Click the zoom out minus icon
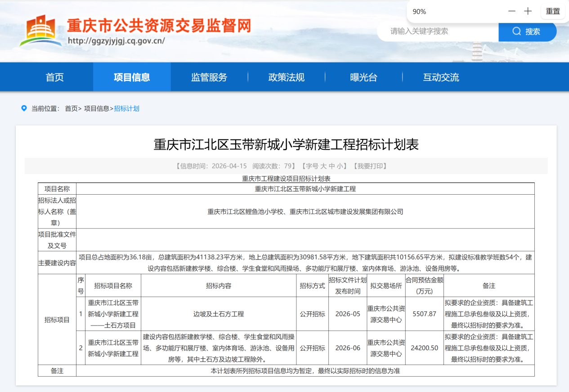Screen dimensions: 569x392 point(512,11)
